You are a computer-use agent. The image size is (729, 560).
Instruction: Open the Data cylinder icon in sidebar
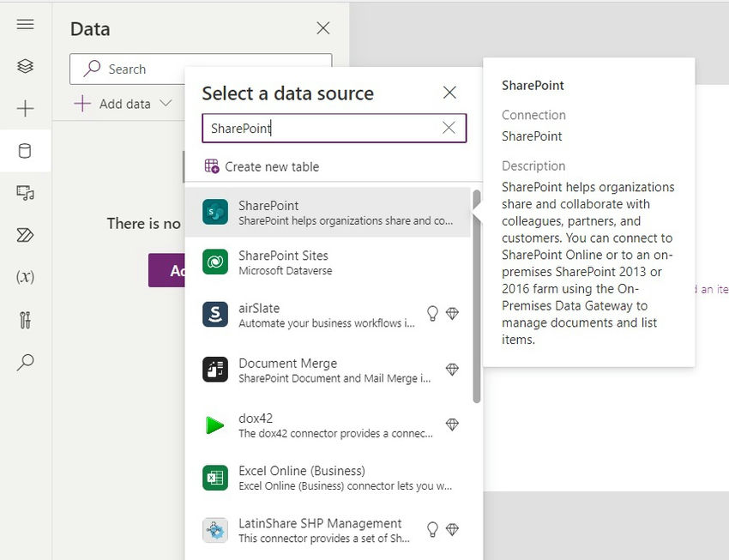25,151
